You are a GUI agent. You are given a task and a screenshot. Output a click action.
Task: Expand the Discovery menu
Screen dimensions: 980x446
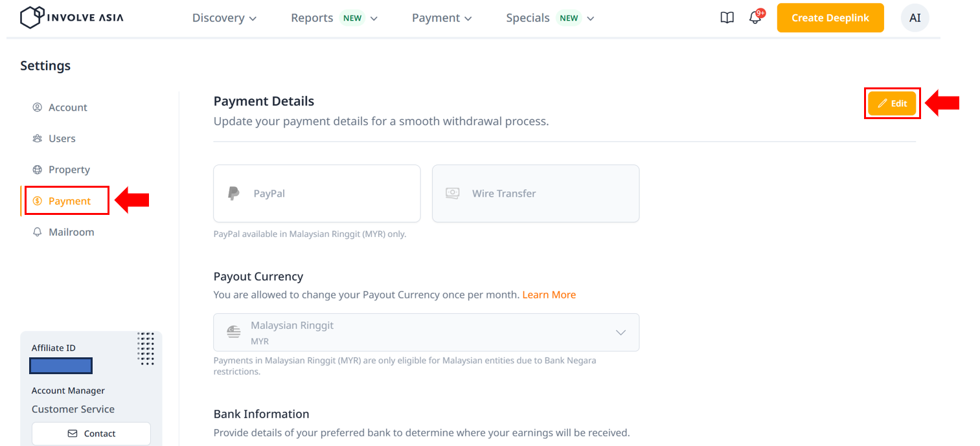point(224,18)
